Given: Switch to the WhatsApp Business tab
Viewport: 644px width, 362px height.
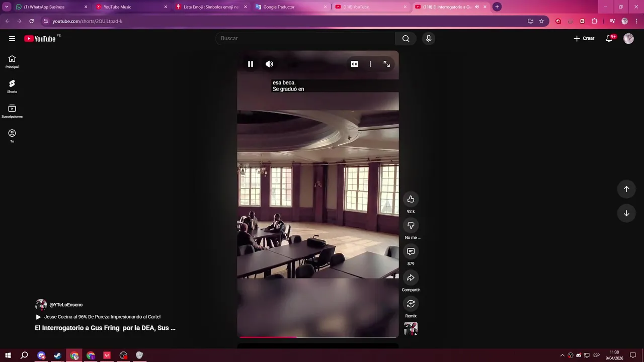Looking at the screenshot, I should (50, 7).
